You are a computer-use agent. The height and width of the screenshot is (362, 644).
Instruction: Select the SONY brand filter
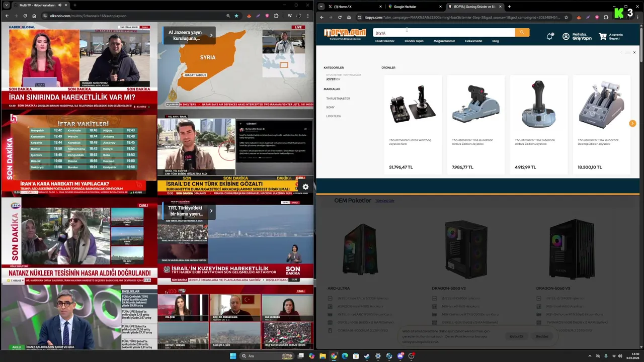[330, 107]
